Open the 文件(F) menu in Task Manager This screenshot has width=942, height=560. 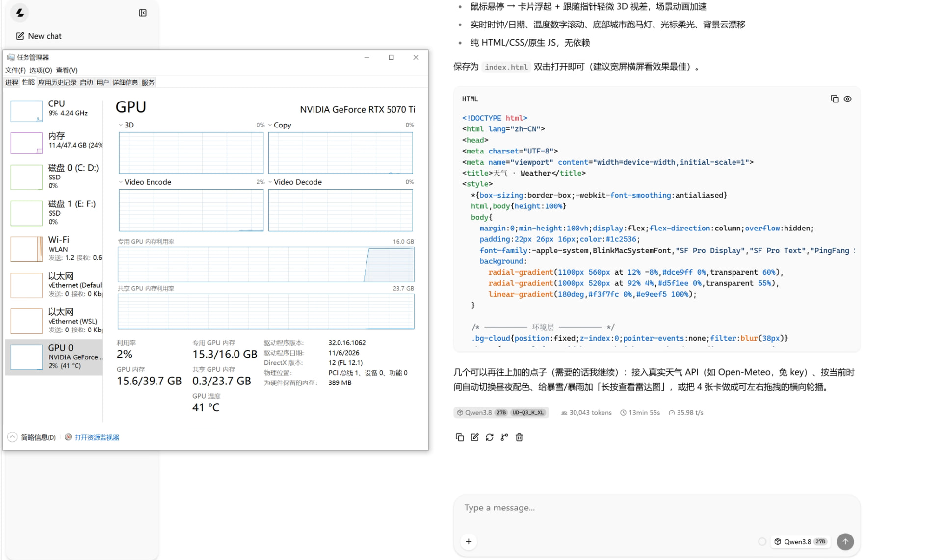15,70
